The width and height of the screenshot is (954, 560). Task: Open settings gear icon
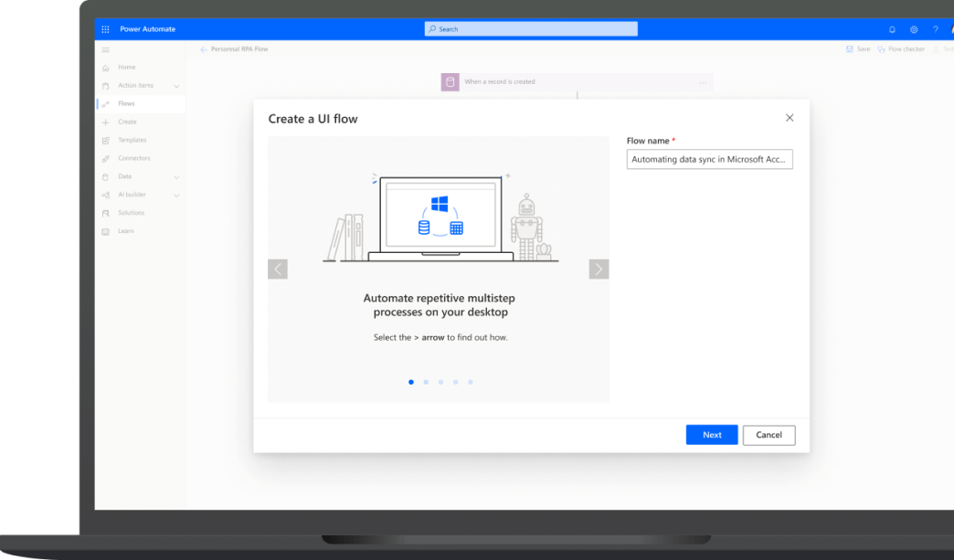[913, 29]
